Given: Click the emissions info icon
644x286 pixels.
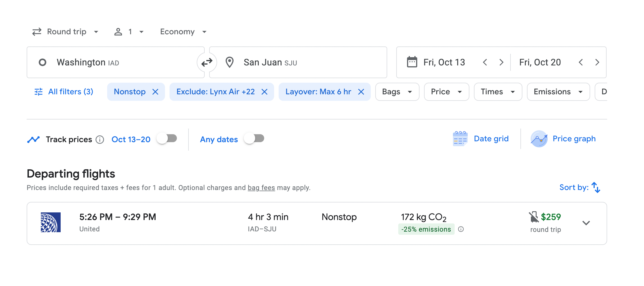Looking at the screenshot, I should click(x=461, y=229).
